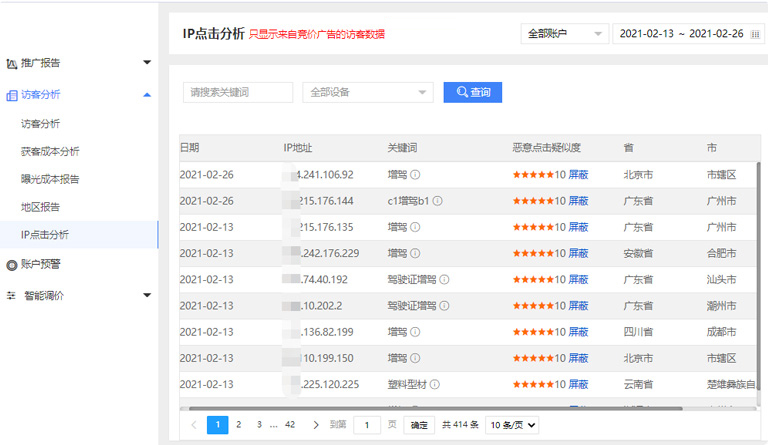Select 获客成本分析 in the sidebar
Screen dimensions: 768x445
point(50,152)
